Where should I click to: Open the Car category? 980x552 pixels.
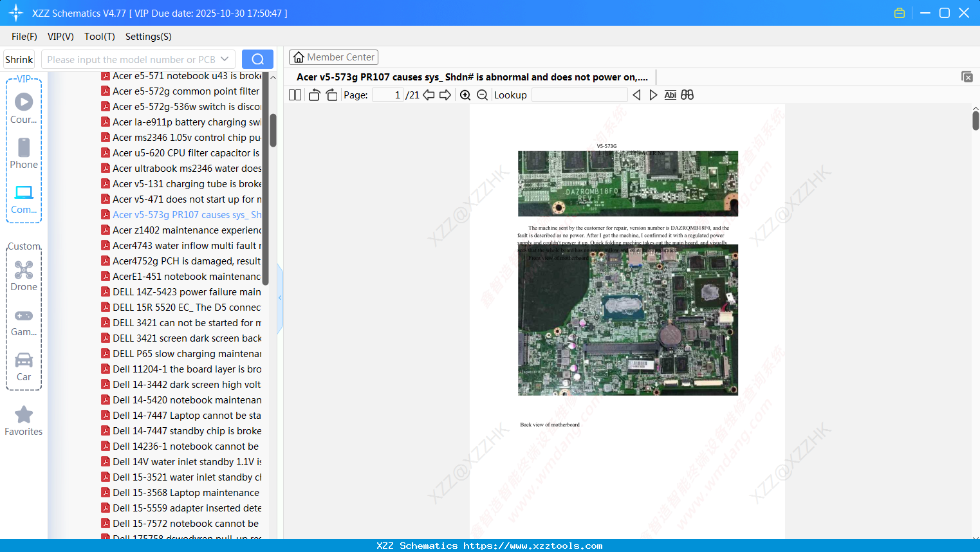pos(24,366)
